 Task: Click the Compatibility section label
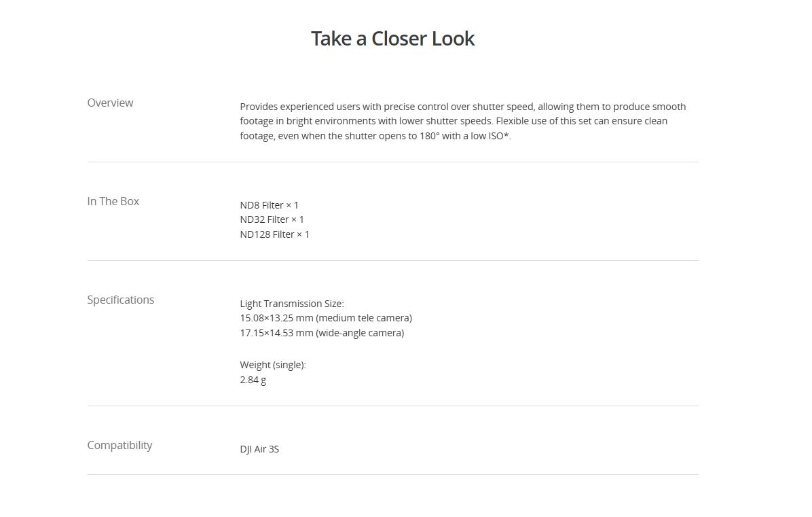[119, 445]
